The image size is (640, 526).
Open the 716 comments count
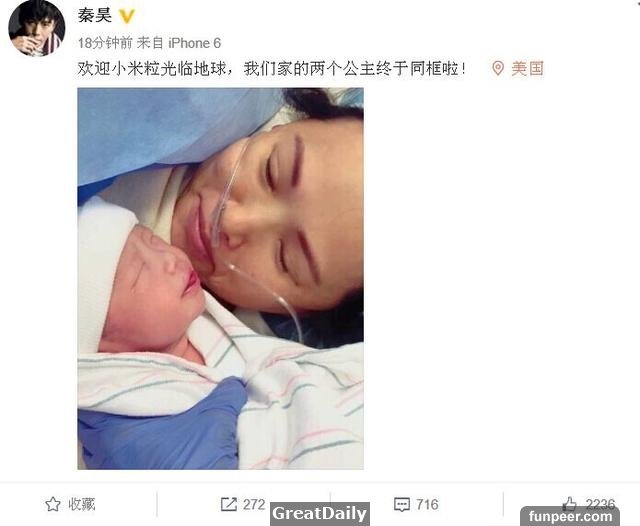click(x=427, y=504)
